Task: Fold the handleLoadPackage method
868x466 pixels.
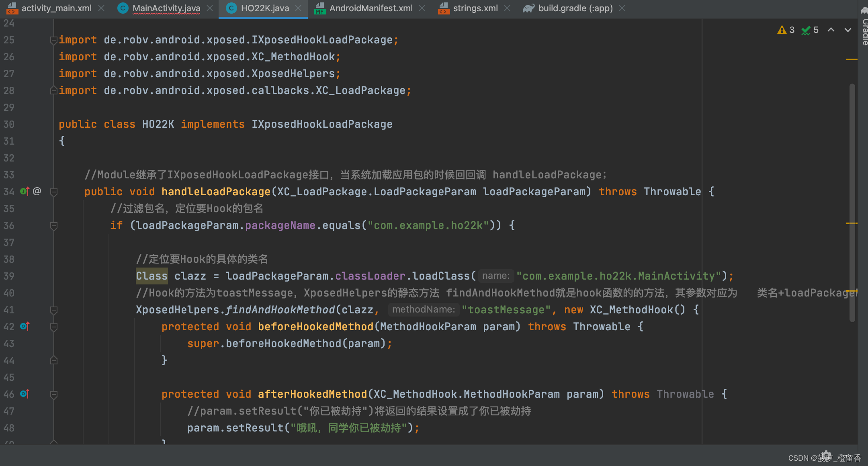Action: (53, 192)
